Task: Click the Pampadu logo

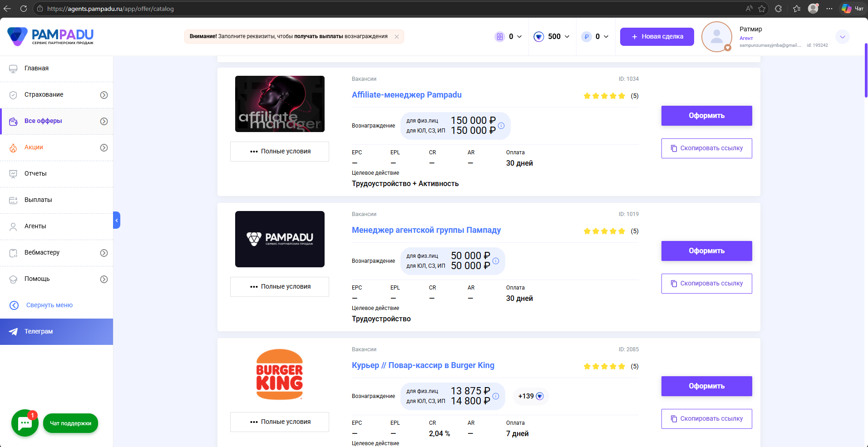Action: click(50, 37)
